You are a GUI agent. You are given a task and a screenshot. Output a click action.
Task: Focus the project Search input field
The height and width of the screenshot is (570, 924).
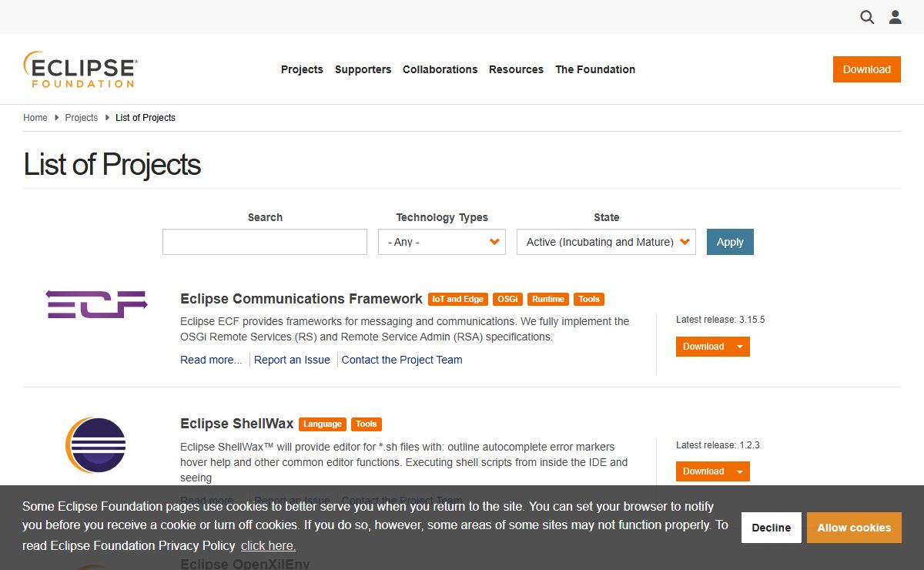point(265,242)
